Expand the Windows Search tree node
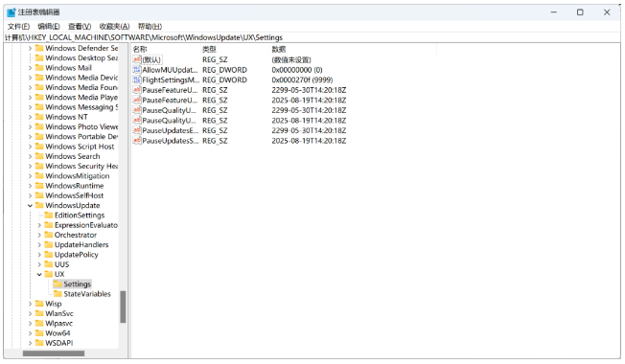The height and width of the screenshot is (364, 625). coord(30,156)
